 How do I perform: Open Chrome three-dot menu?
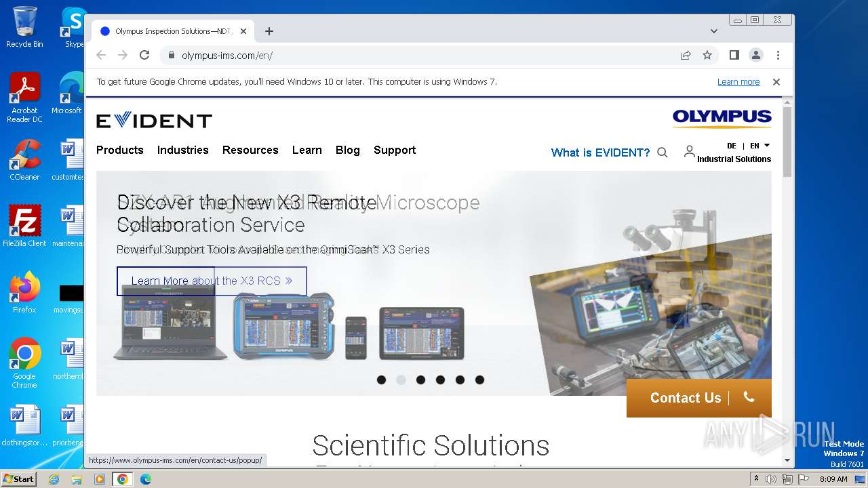tap(778, 55)
